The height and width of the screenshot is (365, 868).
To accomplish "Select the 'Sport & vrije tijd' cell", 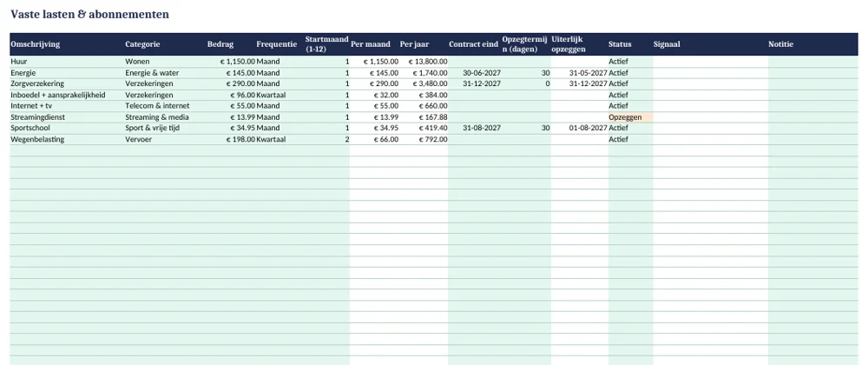I will click(166, 128).
